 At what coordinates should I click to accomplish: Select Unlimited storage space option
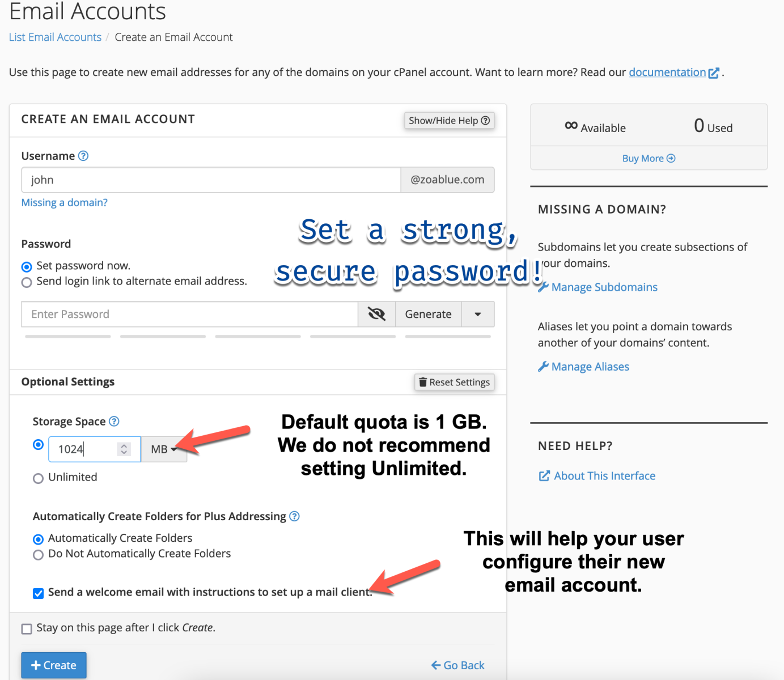click(x=39, y=478)
